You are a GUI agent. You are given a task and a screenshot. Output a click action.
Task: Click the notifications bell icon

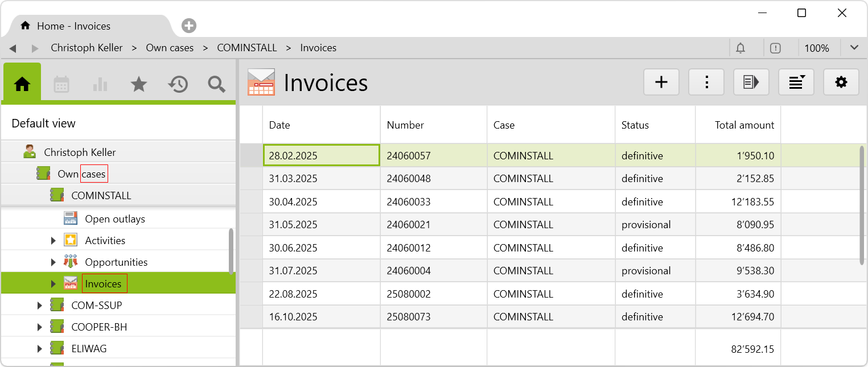point(741,48)
